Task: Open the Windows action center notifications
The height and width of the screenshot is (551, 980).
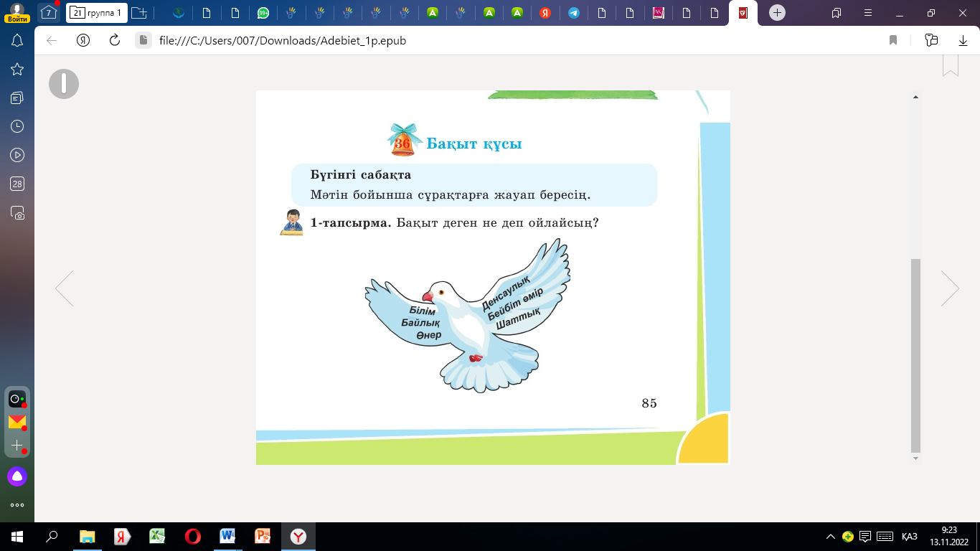Action: click(x=865, y=536)
